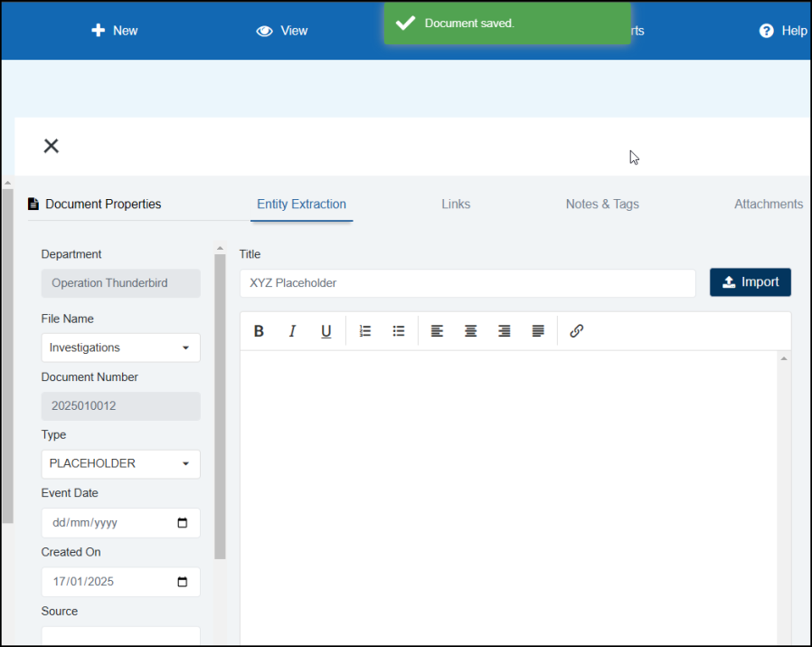Click the Type dropdown caret arrow

point(185,464)
